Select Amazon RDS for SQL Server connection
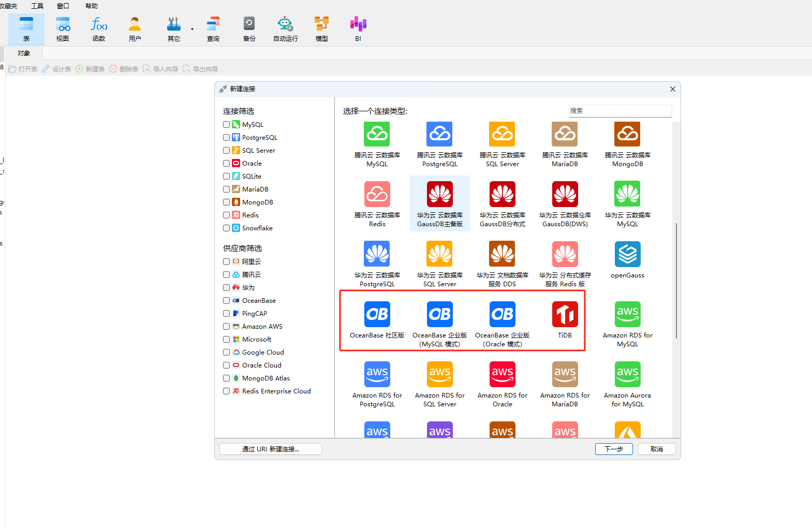Screen dimensions: 812x528 coord(440,384)
